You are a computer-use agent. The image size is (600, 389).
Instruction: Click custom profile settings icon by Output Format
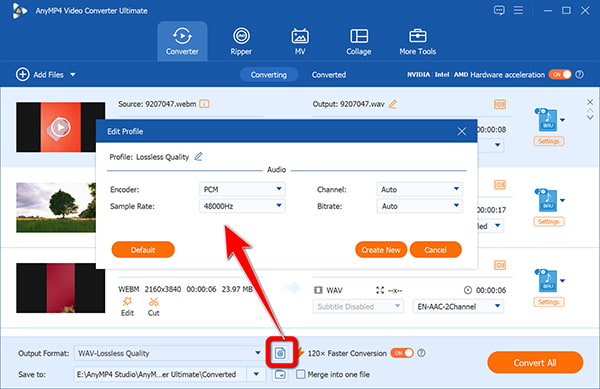(280, 353)
